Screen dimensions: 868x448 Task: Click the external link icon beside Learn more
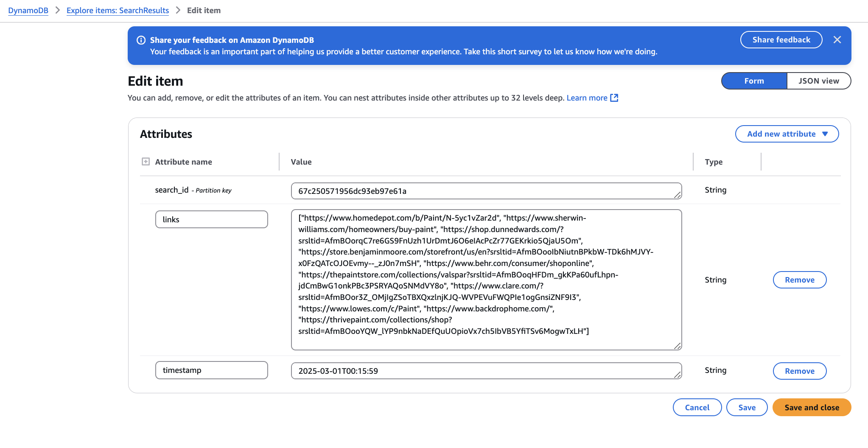614,98
